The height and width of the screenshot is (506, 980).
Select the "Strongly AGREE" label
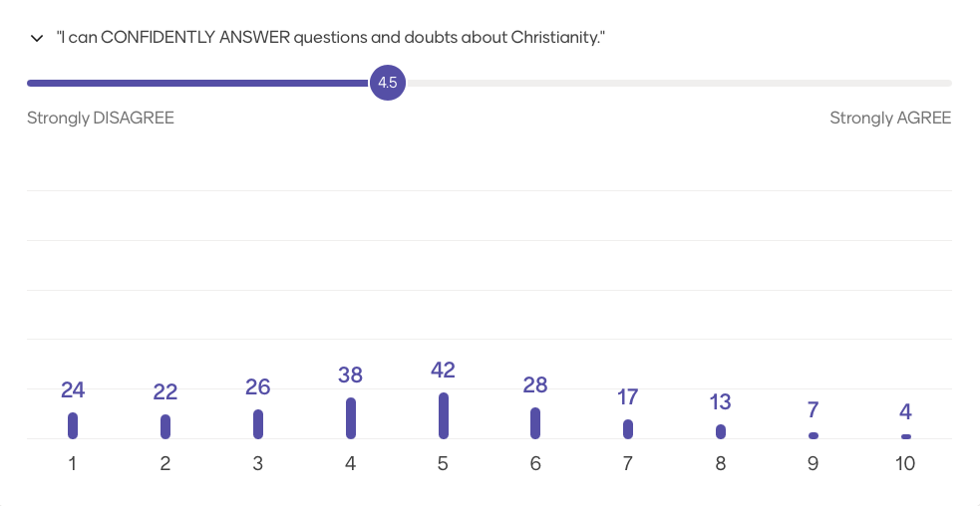pos(890,118)
